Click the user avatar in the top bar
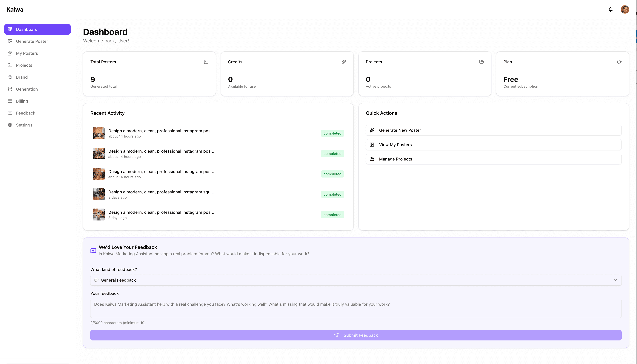 click(625, 9)
